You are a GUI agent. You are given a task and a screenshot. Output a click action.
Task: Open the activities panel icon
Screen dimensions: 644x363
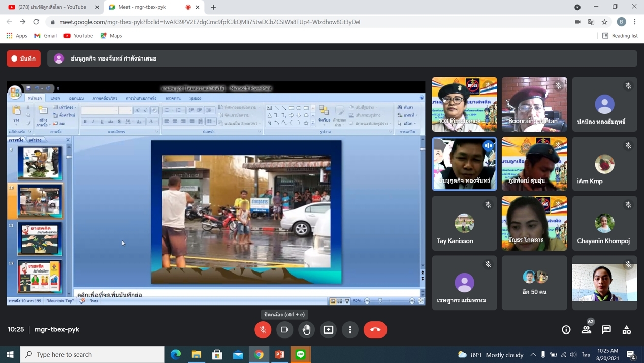pyautogui.click(x=627, y=330)
